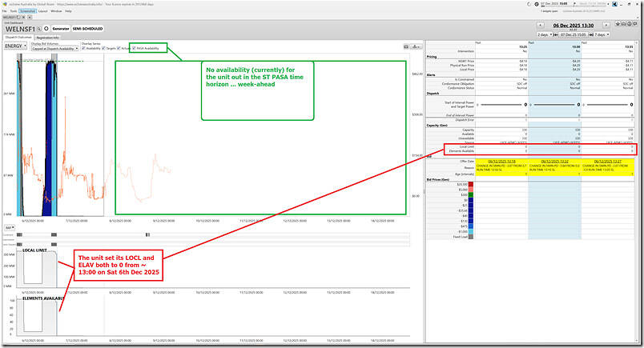Click the light blue -$1,000 price swatch
The image size is (644, 348).
471,231
